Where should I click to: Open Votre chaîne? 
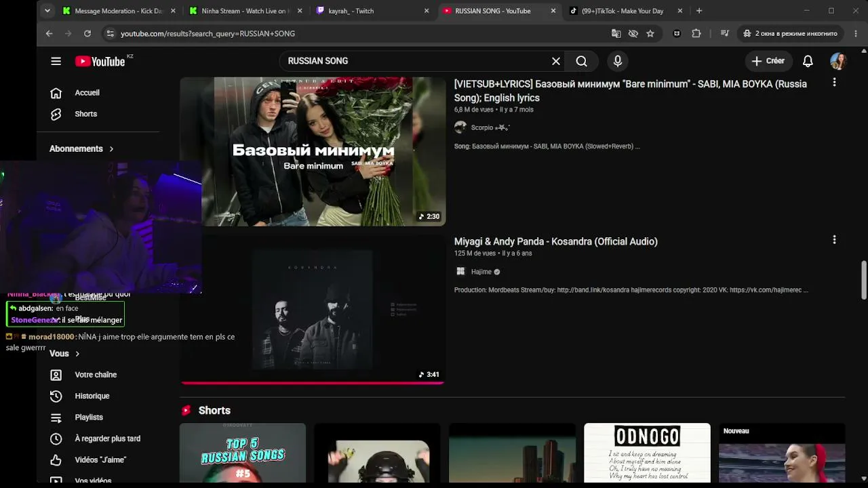[x=96, y=375]
